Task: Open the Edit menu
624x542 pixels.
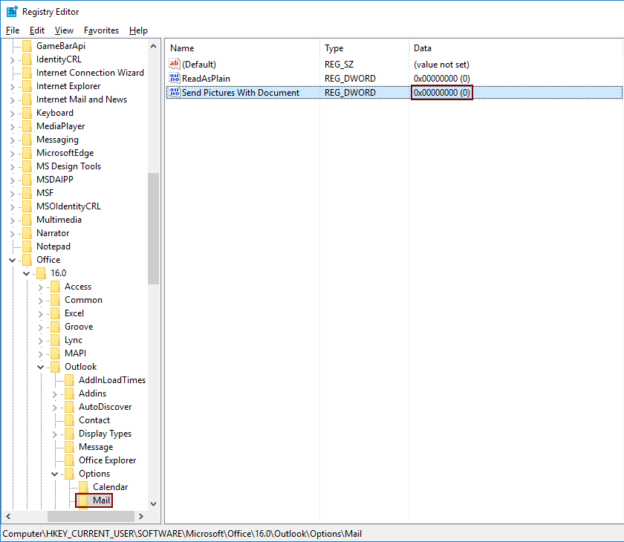Action: (x=37, y=31)
